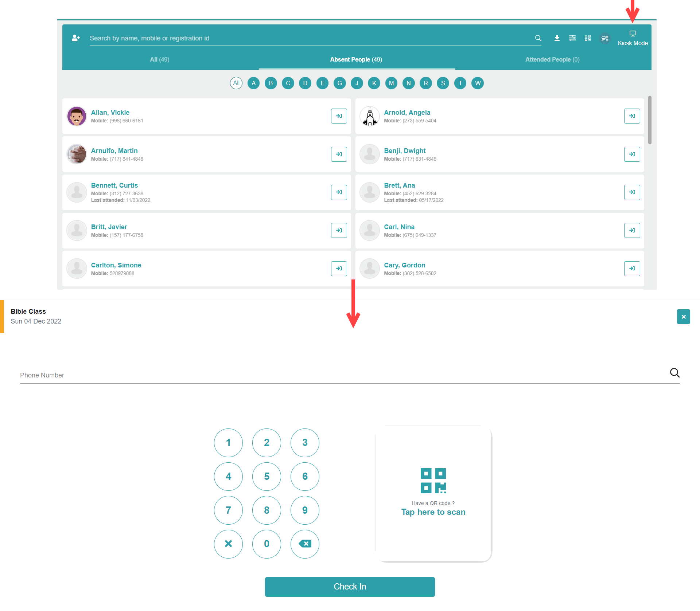This screenshot has width=700, height=611.
Task: Select the Absent People (49) tab
Action: [356, 59]
